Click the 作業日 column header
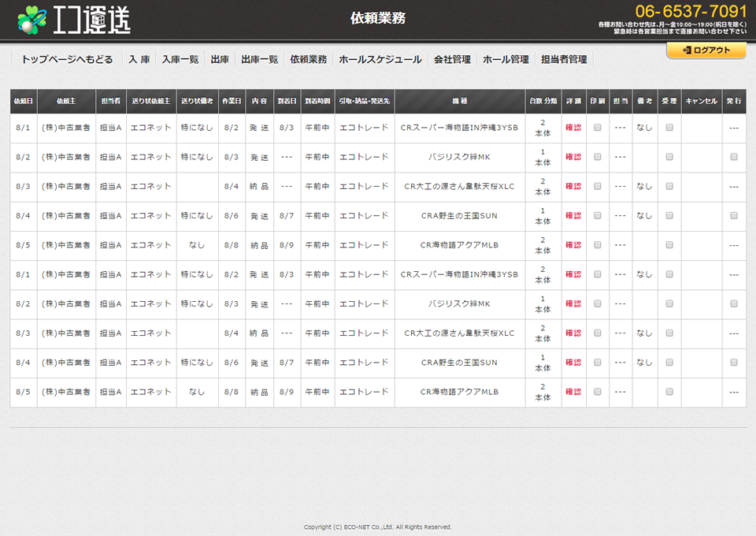 click(x=232, y=101)
